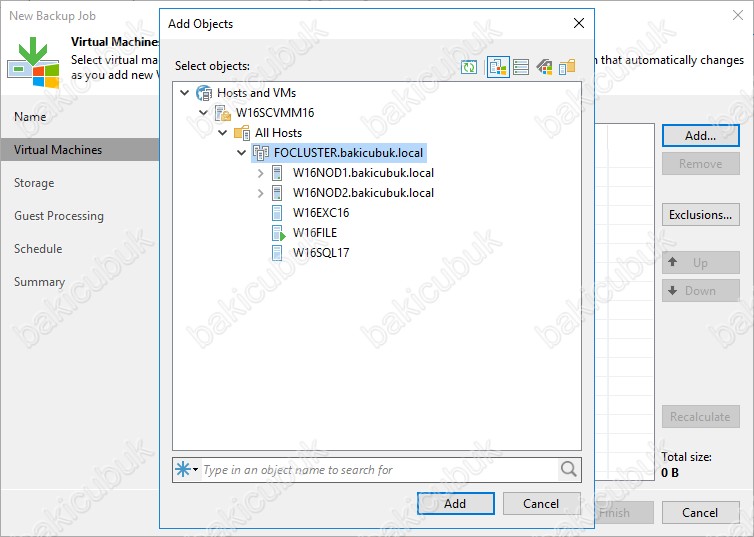The width and height of the screenshot is (754, 537).
Task: Go to the Schedule wizard step
Action: 38,249
